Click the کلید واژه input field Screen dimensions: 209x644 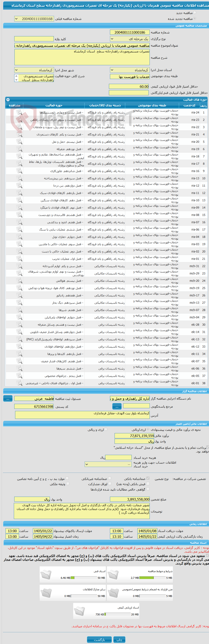pos(34,39)
